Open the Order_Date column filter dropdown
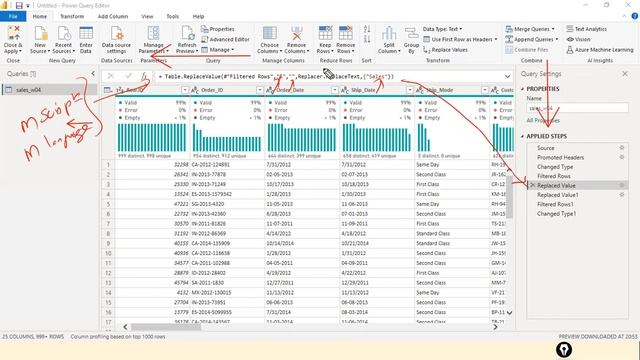 tap(335, 90)
